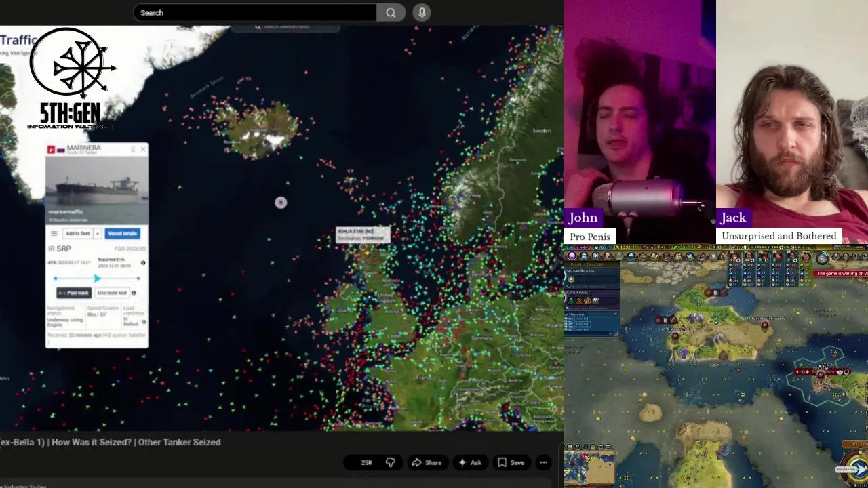The width and height of the screenshot is (868, 488).
Task: Click info icon beside Reported ETA
Action: click(x=143, y=263)
